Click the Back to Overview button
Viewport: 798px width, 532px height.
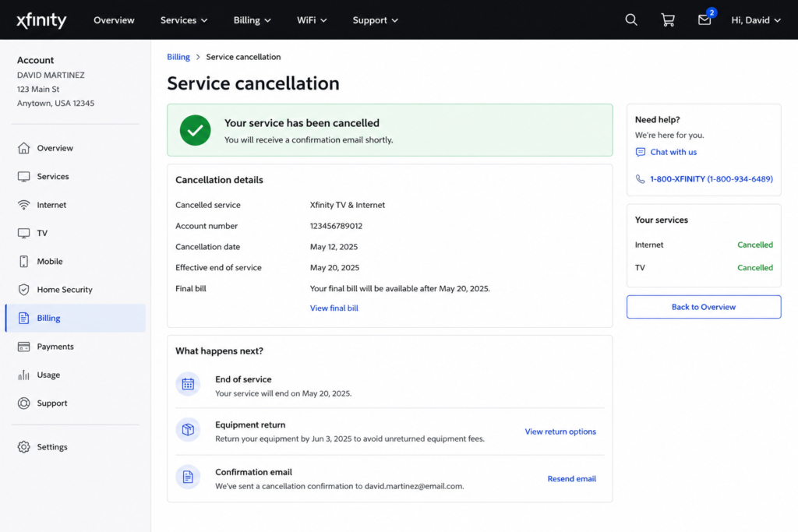704,307
